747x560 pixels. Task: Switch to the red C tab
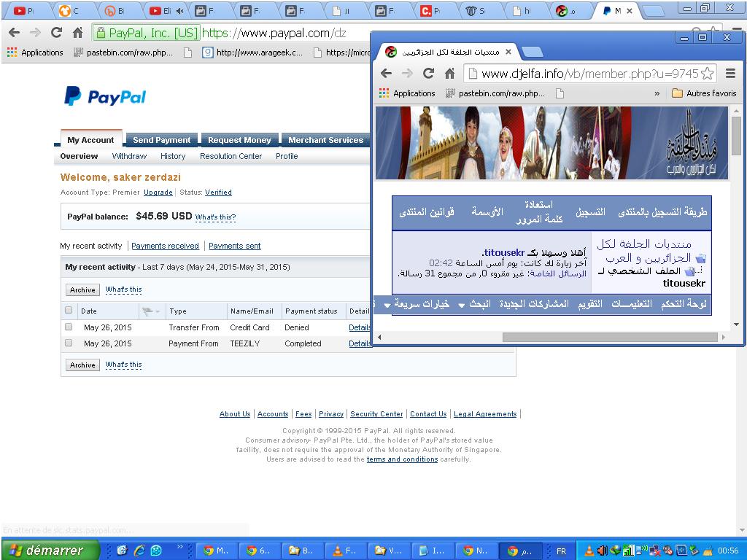[x=431, y=10]
